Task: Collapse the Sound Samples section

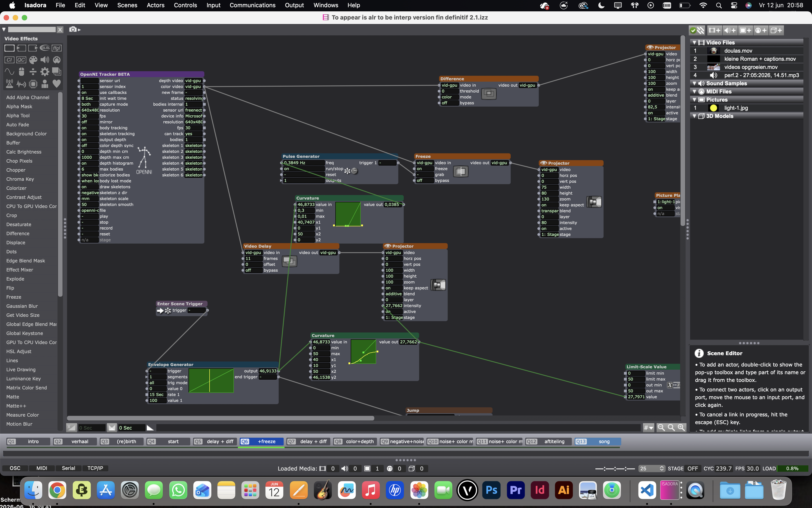Action: point(695,83)
